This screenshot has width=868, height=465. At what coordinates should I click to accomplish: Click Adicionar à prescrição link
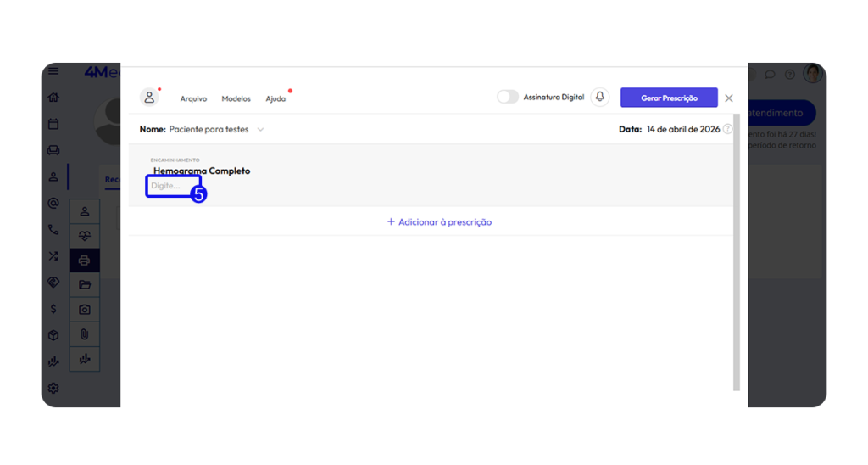pos(439,222)
